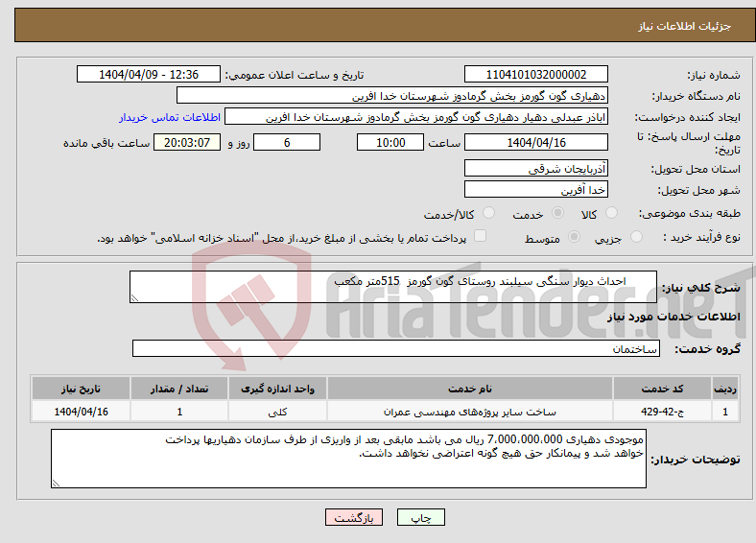
Task: Click the واحد اندازه گیری column header
Action: pyautogui.click(x=277, y=389)
